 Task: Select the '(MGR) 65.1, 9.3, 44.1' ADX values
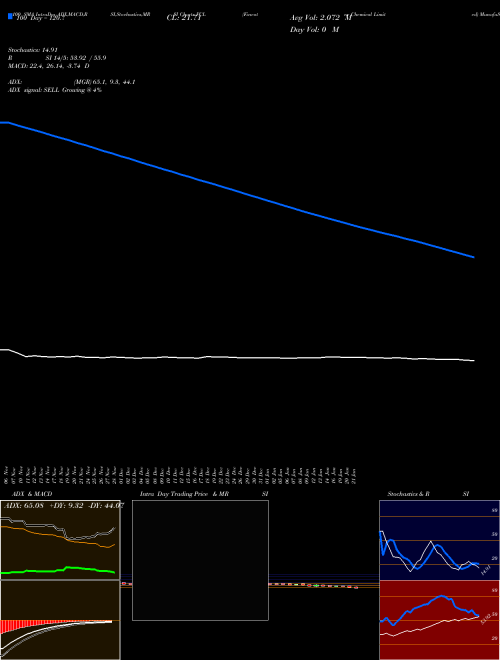(104, 82)
